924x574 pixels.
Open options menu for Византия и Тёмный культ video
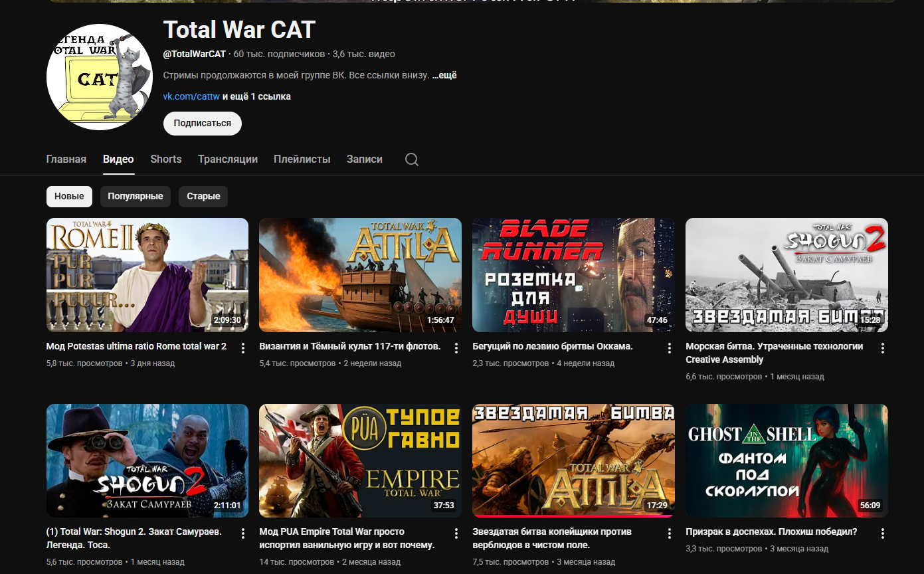click(456, 348)
